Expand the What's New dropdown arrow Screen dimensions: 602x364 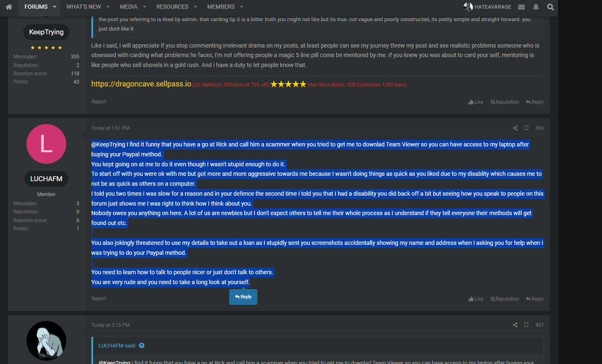108,7
